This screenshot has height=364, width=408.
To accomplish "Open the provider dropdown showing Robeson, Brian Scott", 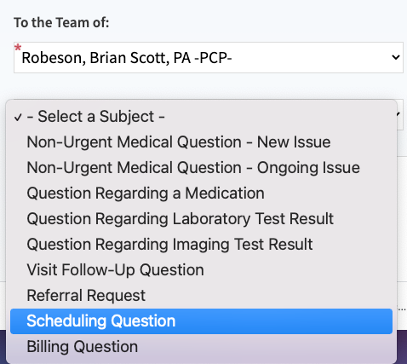I will click(x=208, y=57).
